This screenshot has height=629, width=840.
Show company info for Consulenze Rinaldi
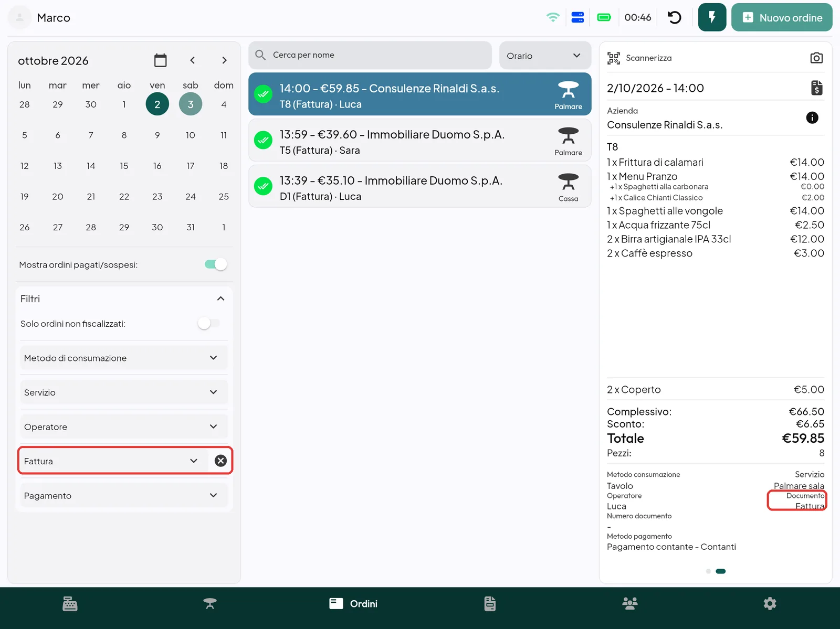point(812,118)
